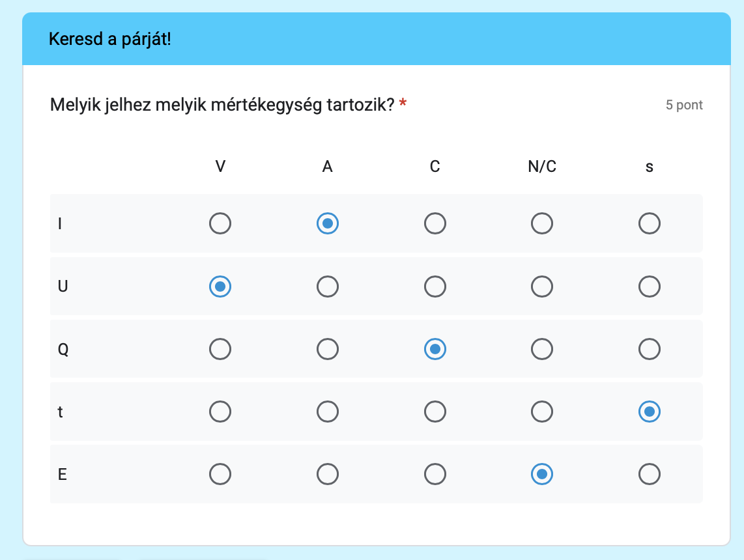Viewport: 744px width, 560px height.
Task: Choose V for row t
Action: [220, 412]
